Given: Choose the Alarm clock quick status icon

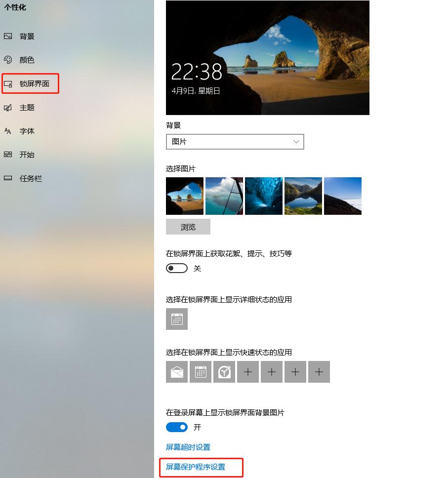Looking at the screenshot, I should point(224,372).
